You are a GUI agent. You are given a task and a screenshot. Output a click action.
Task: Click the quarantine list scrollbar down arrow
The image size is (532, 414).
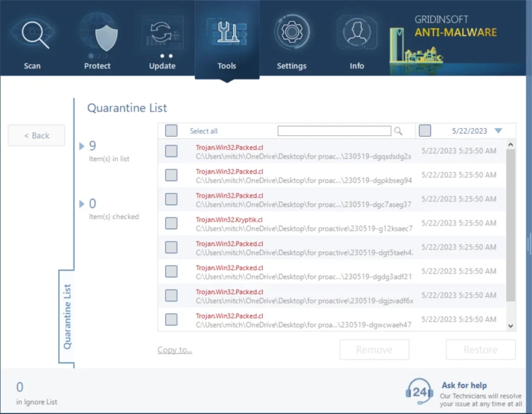click(x=510, y=325)
